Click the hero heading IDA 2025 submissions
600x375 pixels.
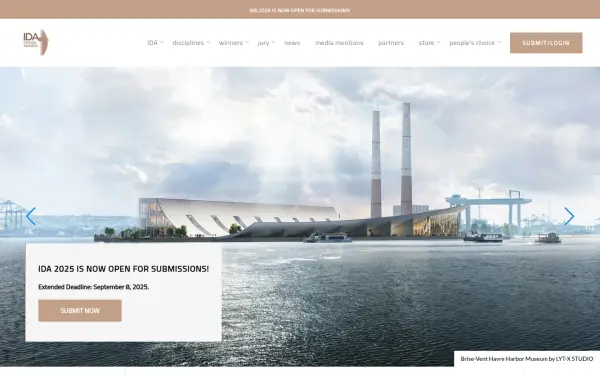124,269
